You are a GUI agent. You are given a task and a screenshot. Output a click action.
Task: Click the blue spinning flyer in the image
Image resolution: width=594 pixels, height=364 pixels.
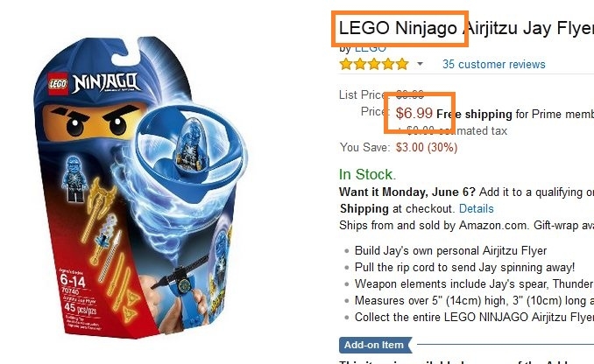click(x=191, y=148)
